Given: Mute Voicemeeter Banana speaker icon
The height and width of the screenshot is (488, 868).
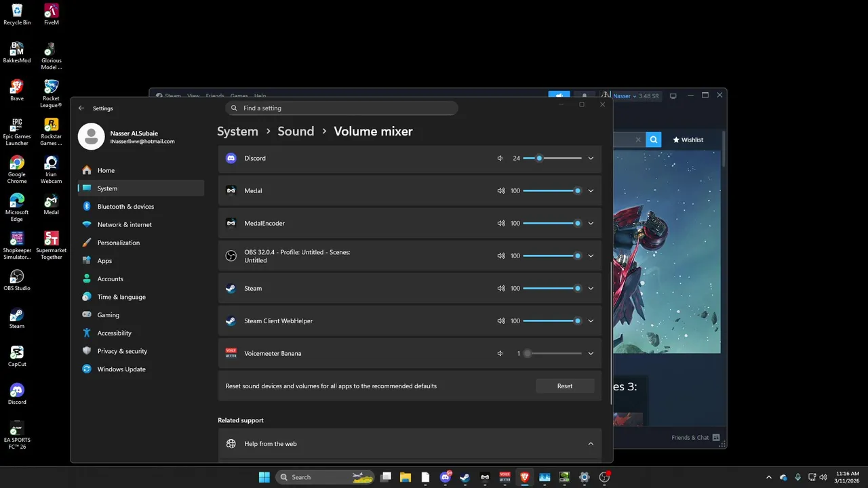Looking at the screenshot, I should [500, 353].
